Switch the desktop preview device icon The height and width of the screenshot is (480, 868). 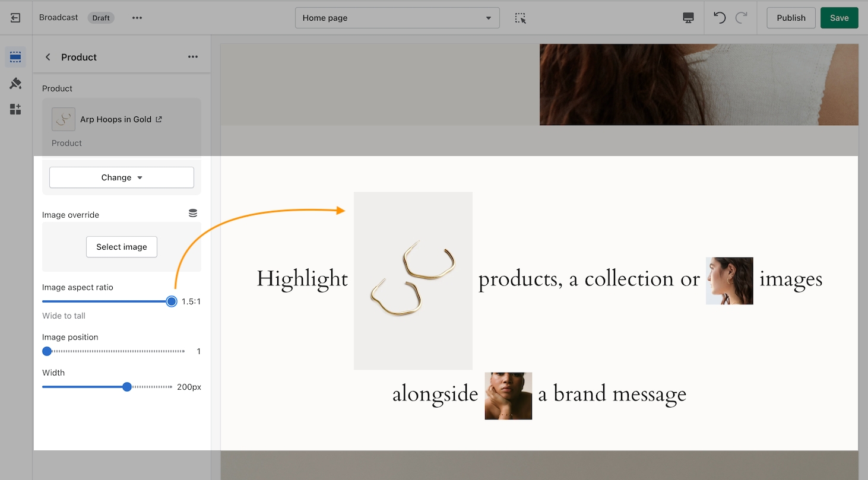tap(689, 18)
